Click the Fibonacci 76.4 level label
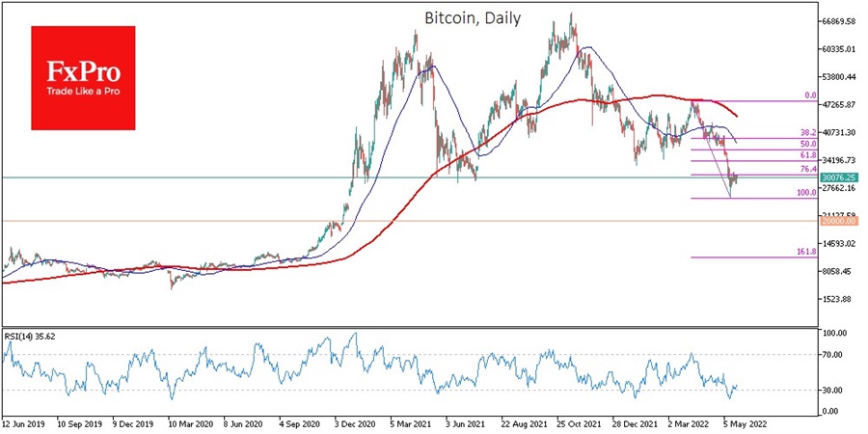The height and width of the screenshot is (434, 868). pos(808,170)
